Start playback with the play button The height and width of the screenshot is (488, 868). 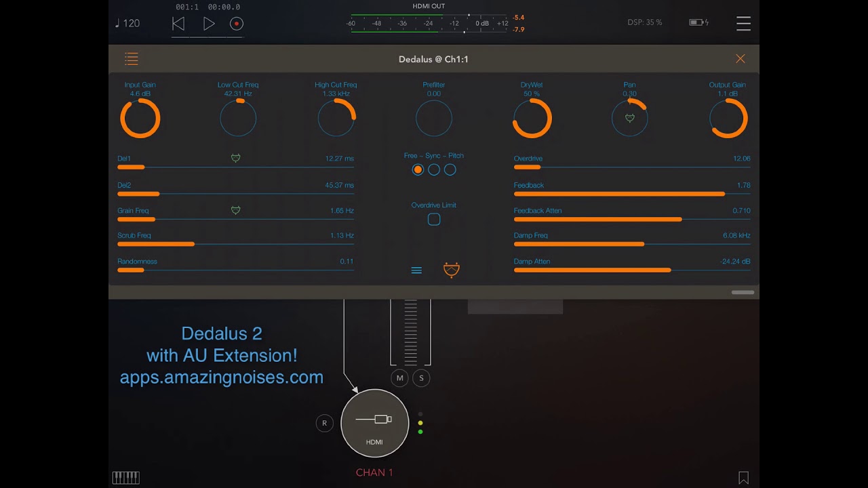point(209,24)
